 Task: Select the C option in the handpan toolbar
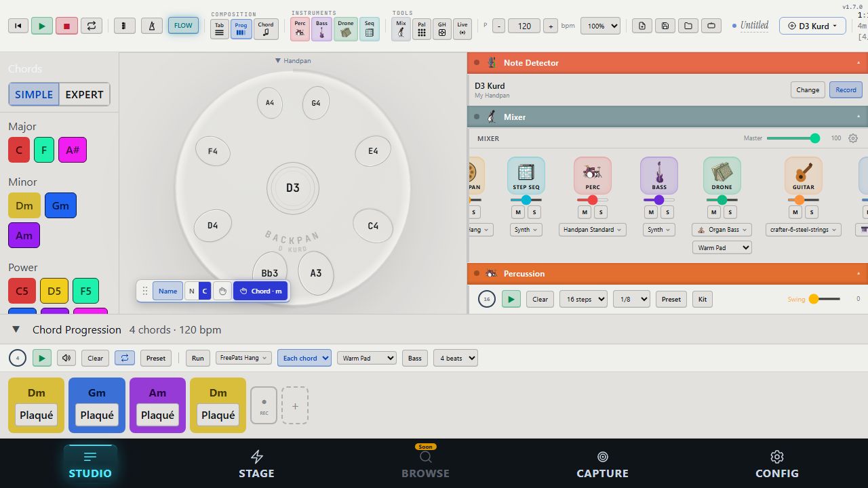(205, 291)
